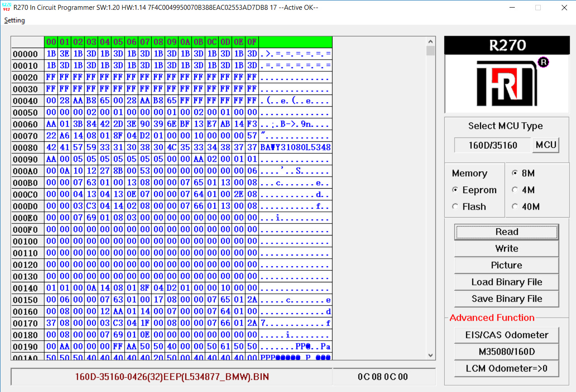Choose the 40M size radio button
The image size is (576, 392).
tap(526, 206)
